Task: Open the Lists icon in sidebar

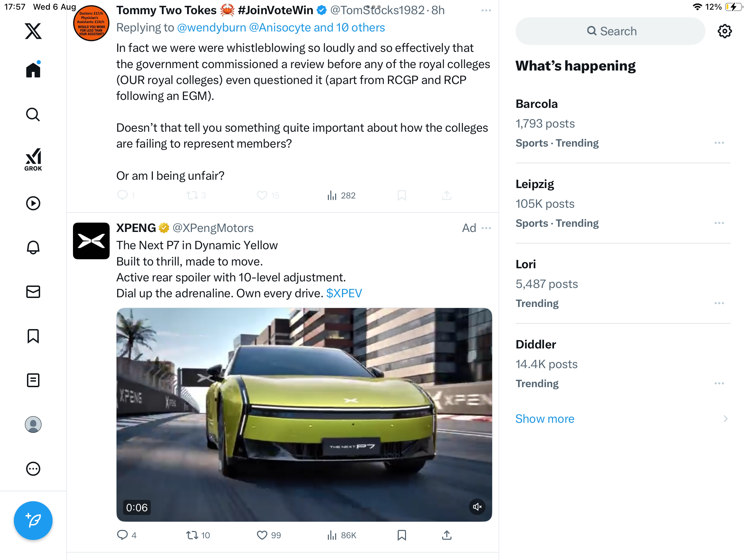Action: click(33, 380)
